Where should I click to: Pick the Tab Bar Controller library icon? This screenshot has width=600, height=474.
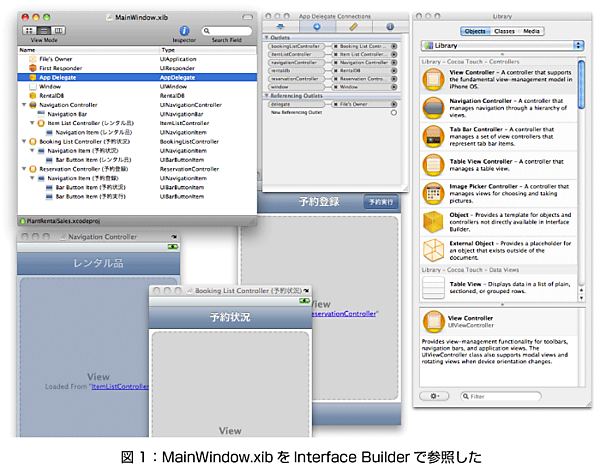[435, 133]
